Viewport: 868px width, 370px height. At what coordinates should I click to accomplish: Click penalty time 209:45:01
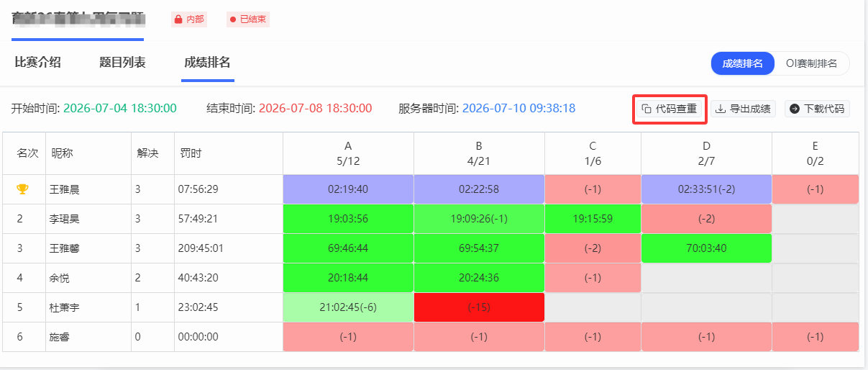201,248
